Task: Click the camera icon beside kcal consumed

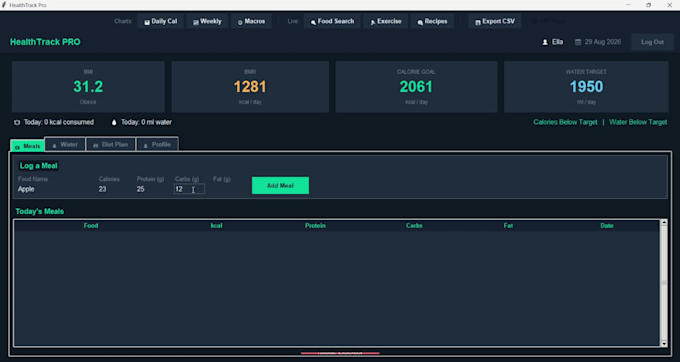Action: (x=17, y=122)
